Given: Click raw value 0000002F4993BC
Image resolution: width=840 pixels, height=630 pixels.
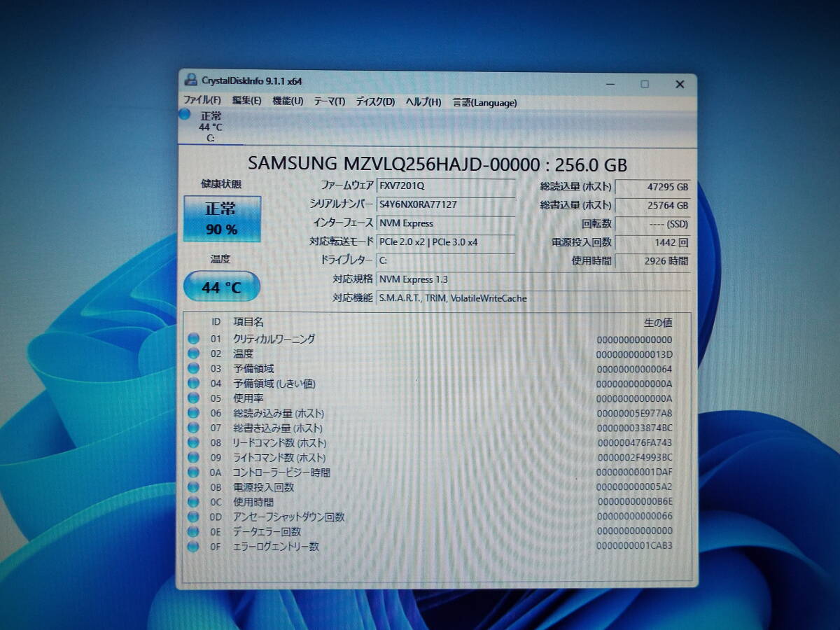Looking at the screenshot, I should pyautogui.click(x=634, y=458).
